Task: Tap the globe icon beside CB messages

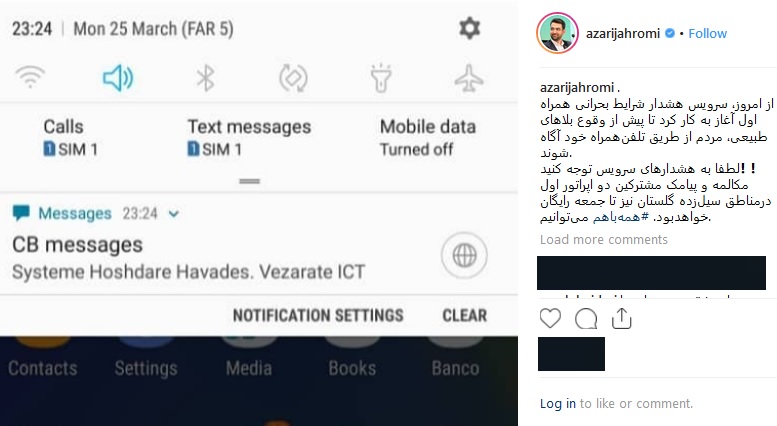Action: [464, 256]
